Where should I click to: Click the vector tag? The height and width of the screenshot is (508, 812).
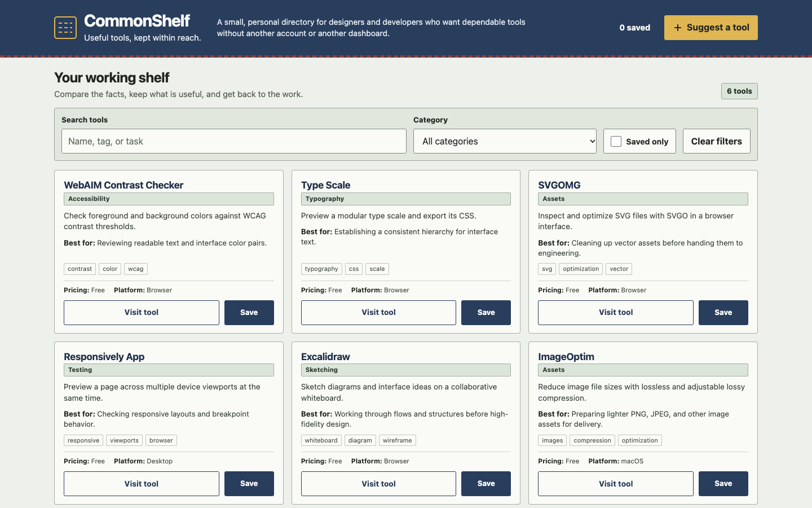[619, 269]
